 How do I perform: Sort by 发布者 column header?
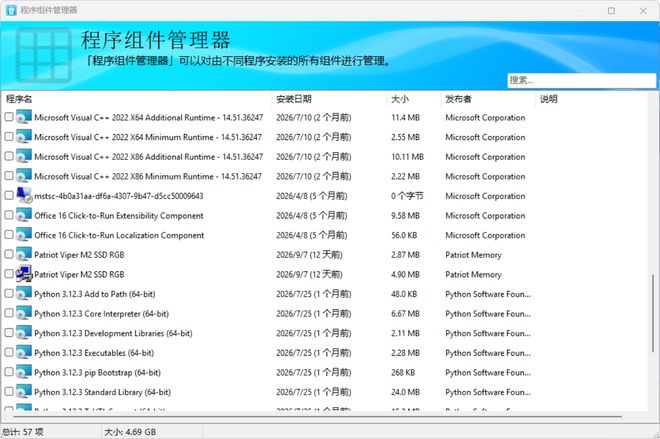pyautogui.click(x=488, y=99)
